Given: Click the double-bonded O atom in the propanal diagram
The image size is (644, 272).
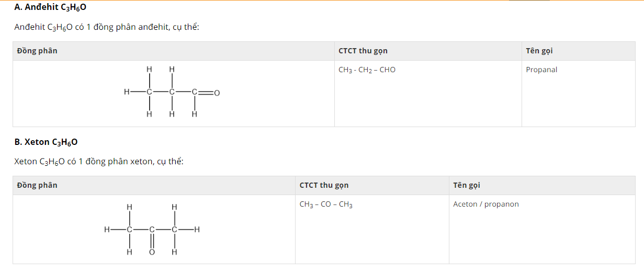Looking at the screenshot, I should pyautogui.click(x=217, y=93).
